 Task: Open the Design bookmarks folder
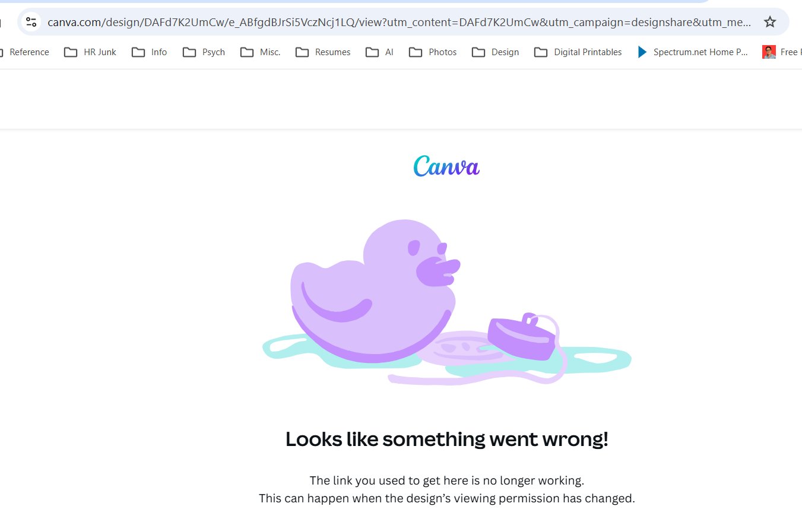coord(496,52)
